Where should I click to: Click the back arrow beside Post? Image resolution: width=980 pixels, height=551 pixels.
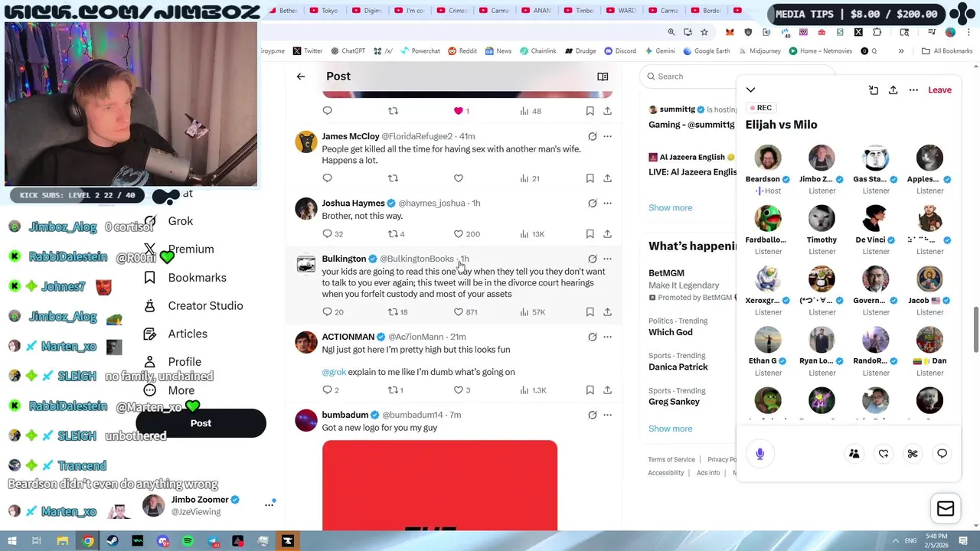pyautogui.click(x=301, y=77)
